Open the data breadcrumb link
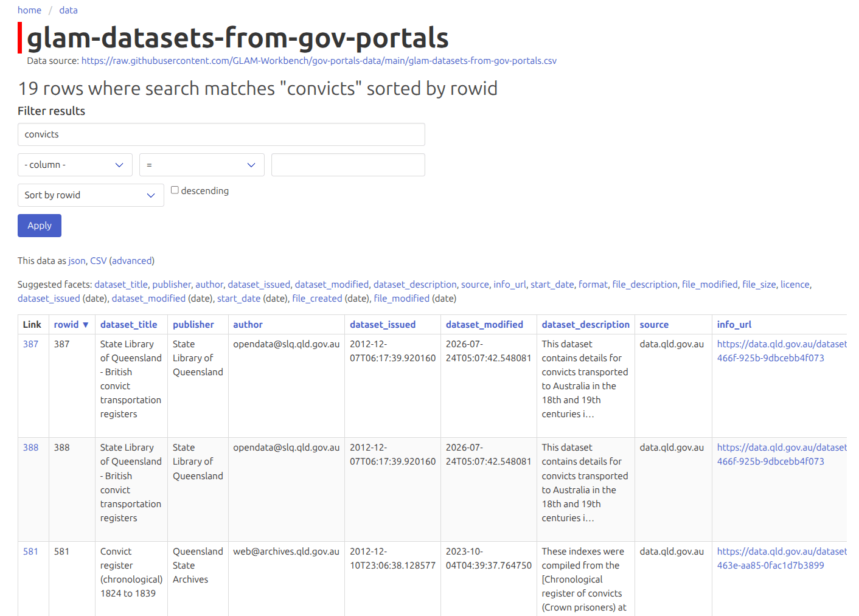Viewport: 859px width, 616px height. tap(68, 10)
